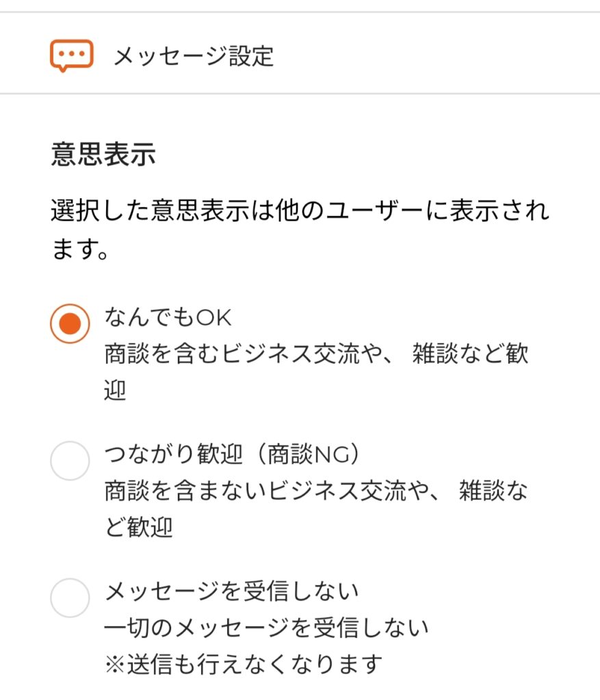
Task: Click the divider line below メッセージ設定 header
Action: [300, 94]
